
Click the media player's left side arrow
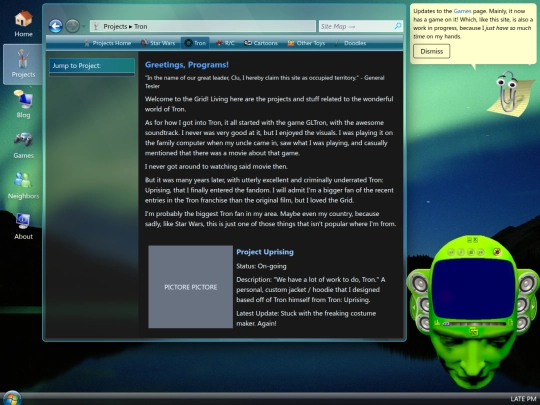[414, 308]
